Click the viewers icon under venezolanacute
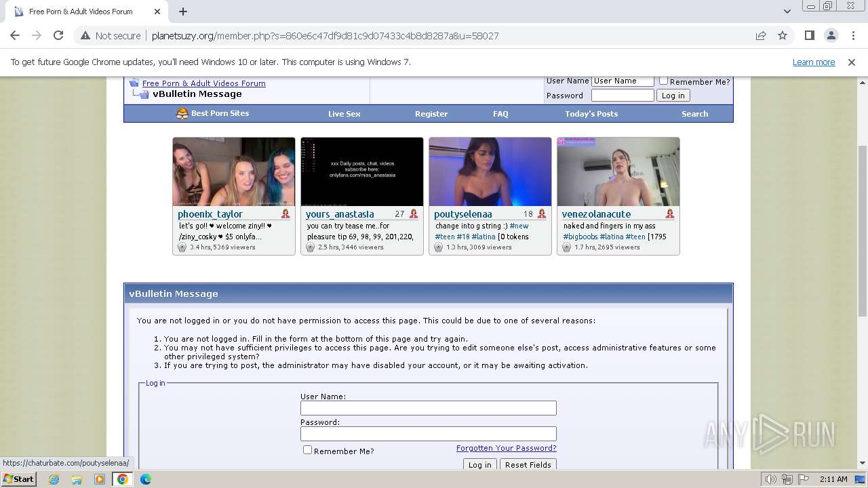Screen dimensions: 868x488 pos(566,247)
